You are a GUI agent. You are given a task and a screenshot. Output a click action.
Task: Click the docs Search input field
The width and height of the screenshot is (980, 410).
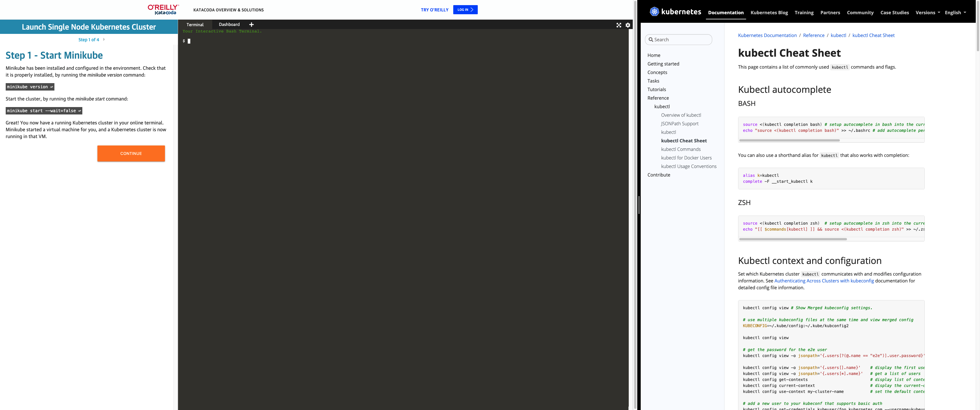click(x=678, y=40)
